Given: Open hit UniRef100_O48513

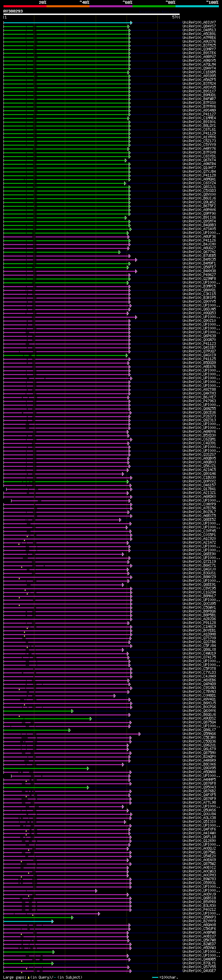Looking at the screenshot, I should tap(199, 30).
